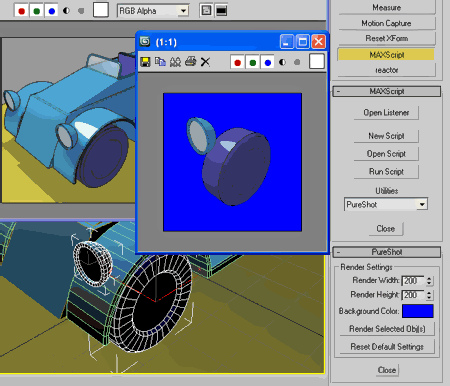Collapse the PureShot rollout header
This screenshot has width=450, height=386.
point(387,252)
